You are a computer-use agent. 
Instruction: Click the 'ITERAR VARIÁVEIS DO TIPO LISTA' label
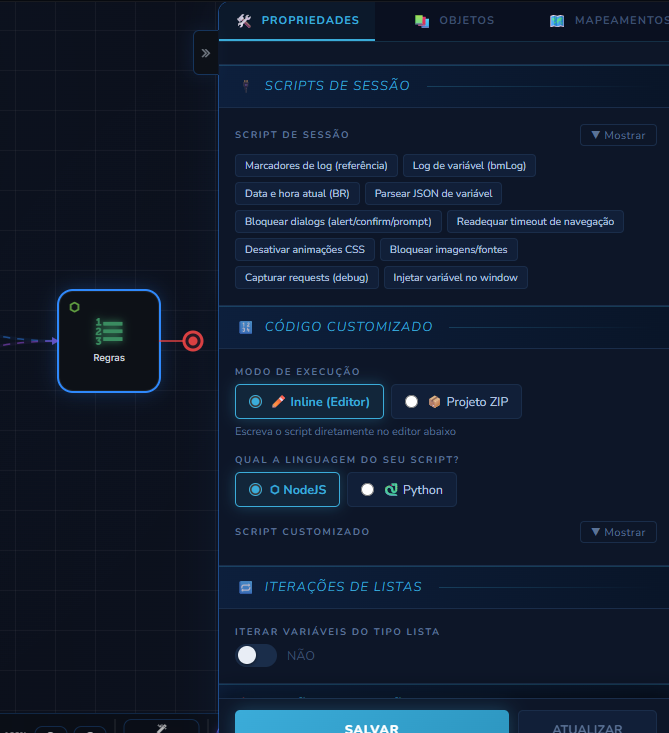click(x=337, y=632)
